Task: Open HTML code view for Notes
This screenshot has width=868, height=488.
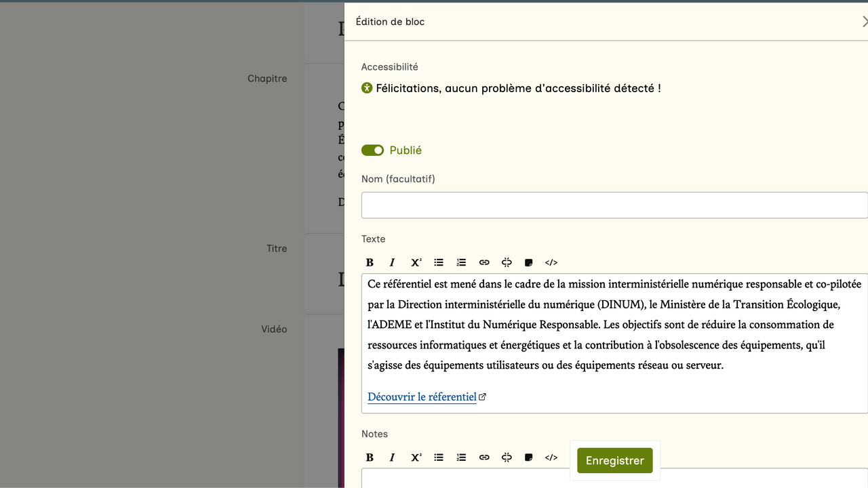Action: point(551,457)
